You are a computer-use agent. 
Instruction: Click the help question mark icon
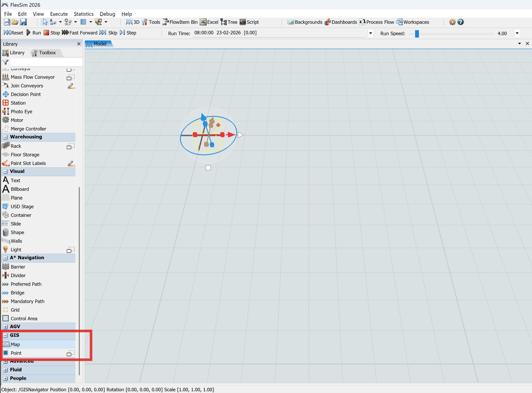tap(461, 22)
